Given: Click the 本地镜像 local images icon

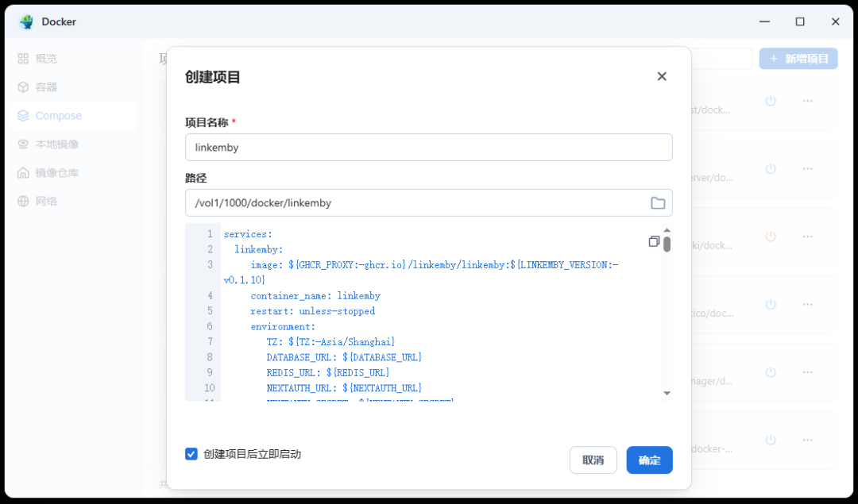Looking at the screenshot, I should click(x=22, y=144).
